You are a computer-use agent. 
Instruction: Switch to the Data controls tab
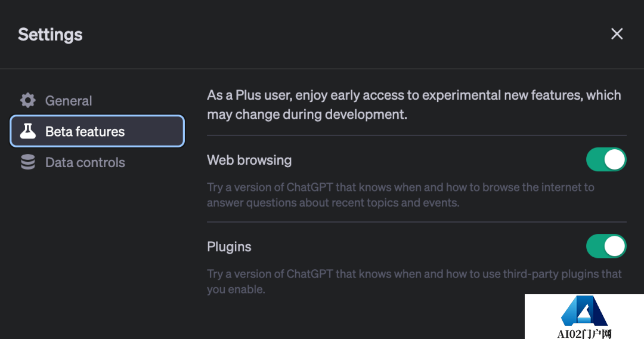(x=85, y=162)
